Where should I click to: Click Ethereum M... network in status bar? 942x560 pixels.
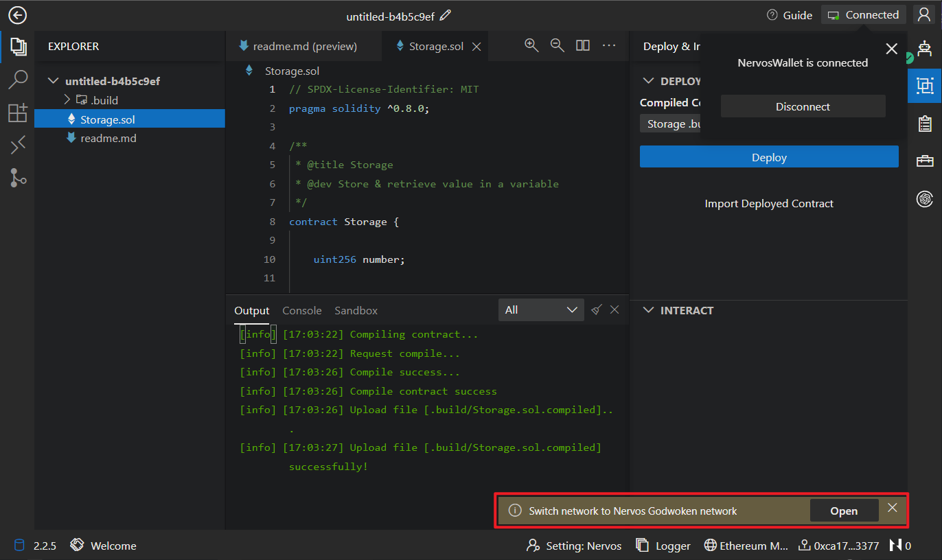(x=746, y=546)
